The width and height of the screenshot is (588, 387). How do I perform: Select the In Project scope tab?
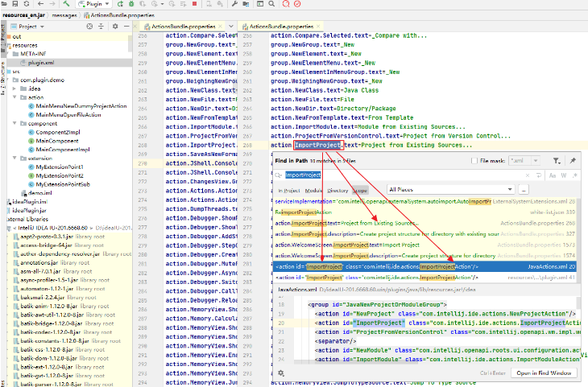tap(288, 191)
